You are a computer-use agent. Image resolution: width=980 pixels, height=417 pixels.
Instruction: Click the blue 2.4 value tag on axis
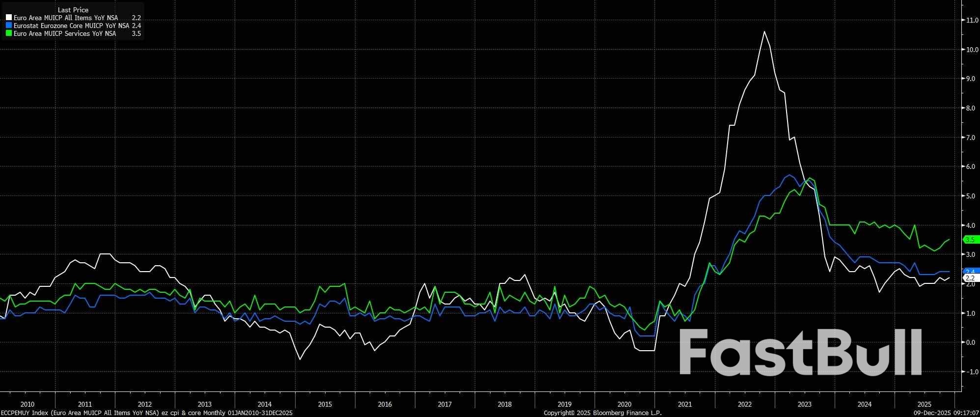point(971,271)
